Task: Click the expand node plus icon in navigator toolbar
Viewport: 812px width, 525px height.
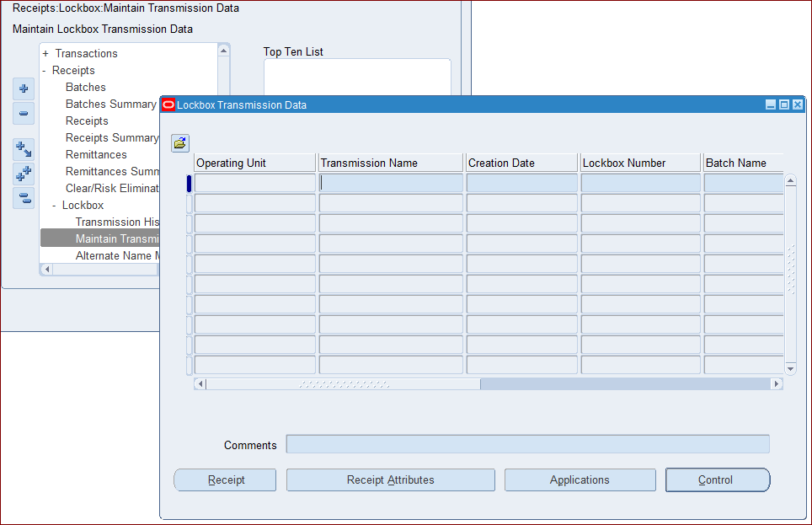Action: [x=23, y=88]
